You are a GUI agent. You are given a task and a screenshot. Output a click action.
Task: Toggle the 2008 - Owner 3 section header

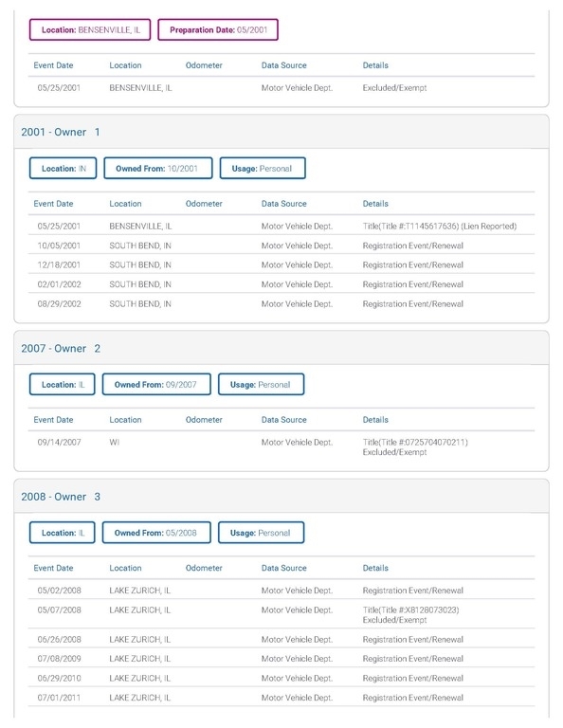click(x=281, y=497)
